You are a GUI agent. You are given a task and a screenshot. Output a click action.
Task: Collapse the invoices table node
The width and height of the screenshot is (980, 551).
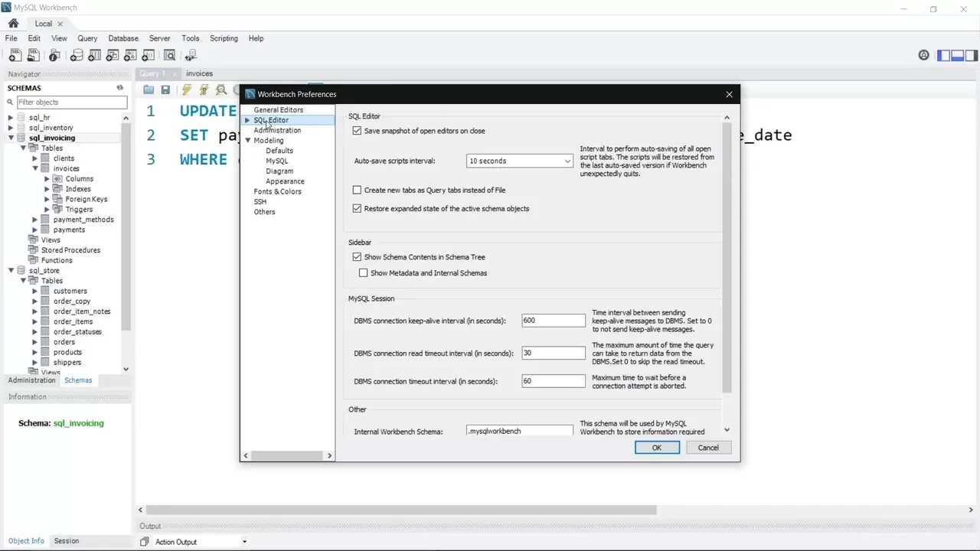point(34,168)
